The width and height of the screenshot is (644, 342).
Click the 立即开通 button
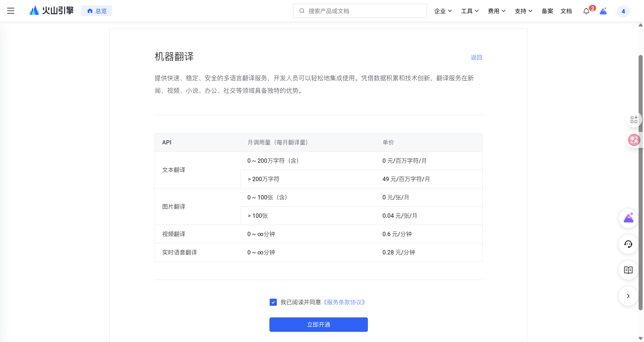(x=318, y=325)
